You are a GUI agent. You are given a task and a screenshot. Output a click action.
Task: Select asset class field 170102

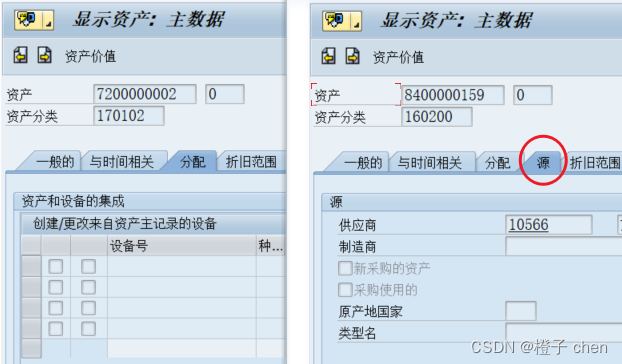pos(129,116)
